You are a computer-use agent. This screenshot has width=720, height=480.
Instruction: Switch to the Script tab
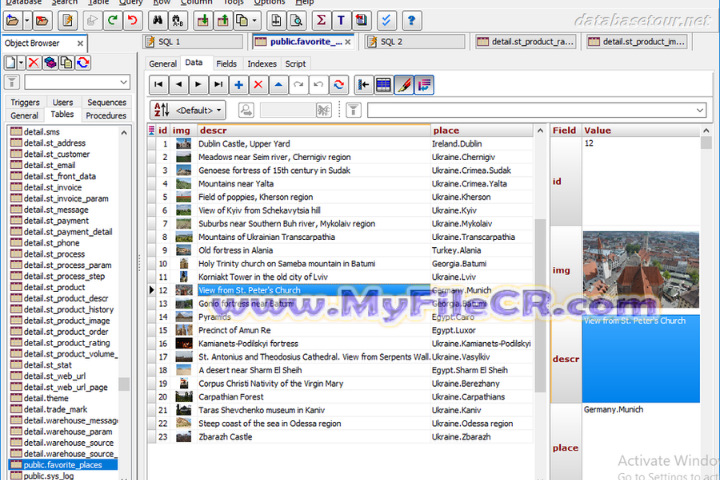pyautogui.click(x=295, y=64)
